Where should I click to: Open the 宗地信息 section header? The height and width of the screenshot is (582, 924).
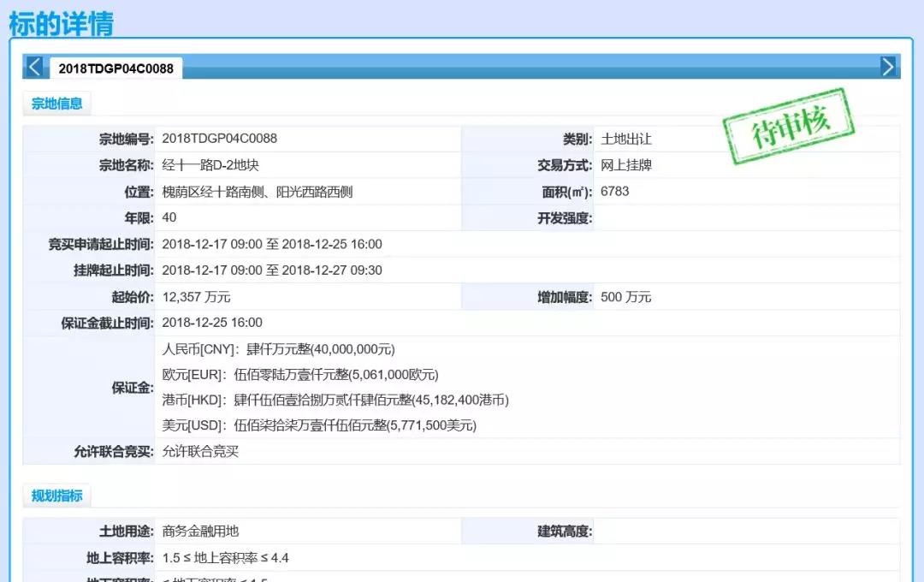pos(56,104)
